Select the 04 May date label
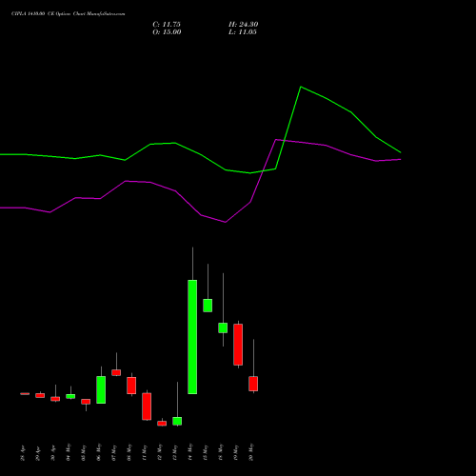 pyautogui.click(x=69, y=452)
